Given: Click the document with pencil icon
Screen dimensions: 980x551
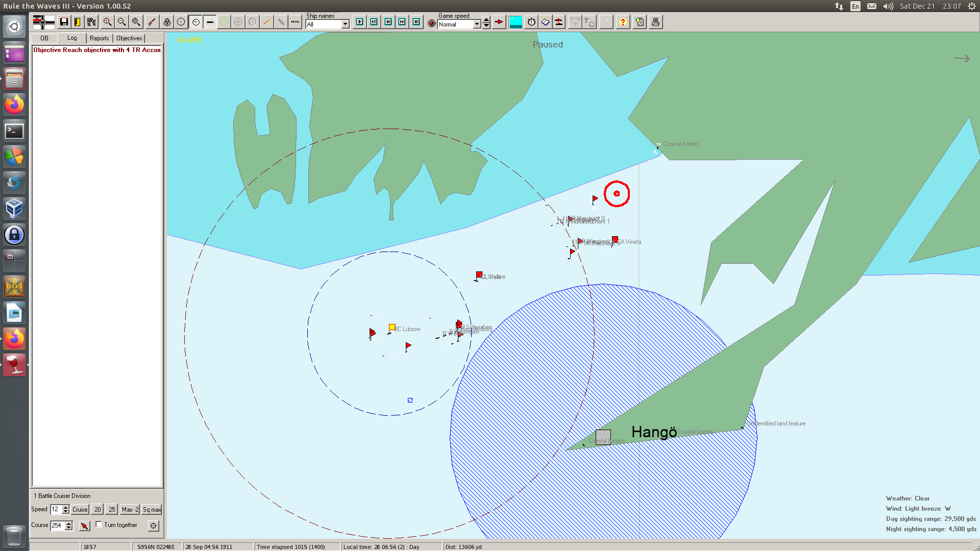Looking at the screenshot, I should point(640,22).
